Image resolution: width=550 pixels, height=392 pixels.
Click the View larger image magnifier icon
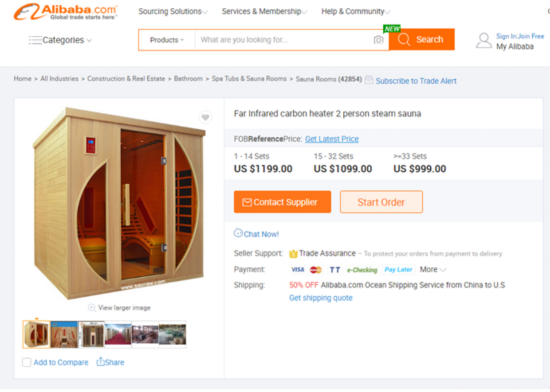click(92, 307)
